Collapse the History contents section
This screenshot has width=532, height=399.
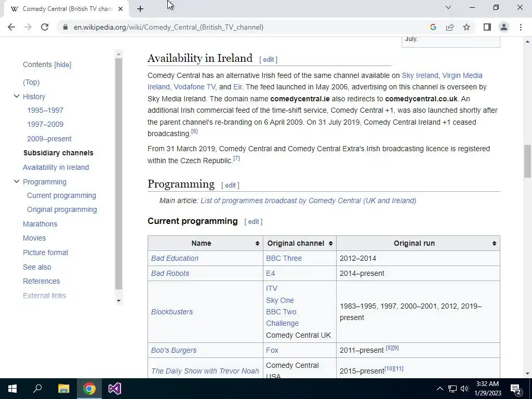[x=16, y=96]
